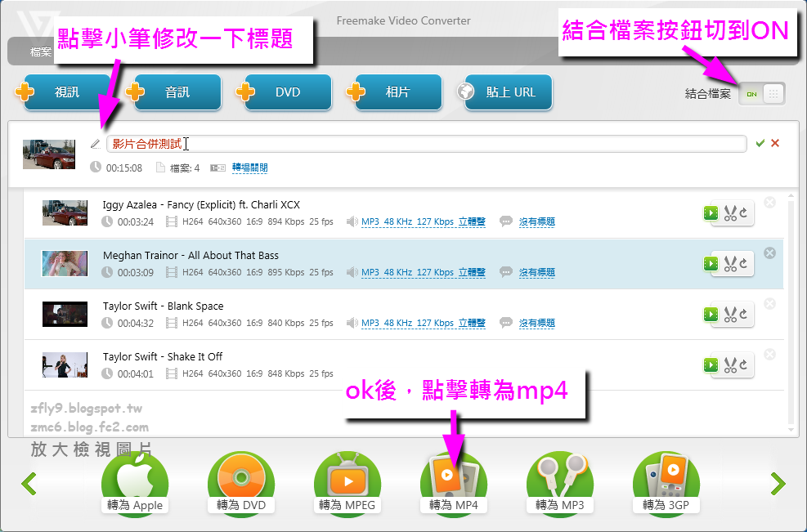Open audio settings link for Iggy Azalea track
The image size is (807, 532).
pos(423,221)
